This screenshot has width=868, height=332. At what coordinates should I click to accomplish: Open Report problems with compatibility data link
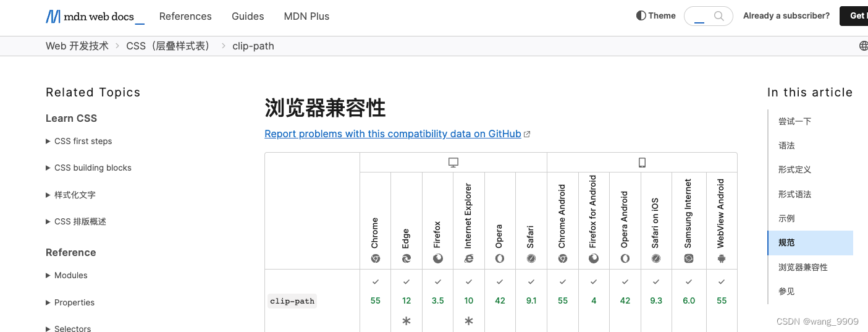tap(393, 134)
